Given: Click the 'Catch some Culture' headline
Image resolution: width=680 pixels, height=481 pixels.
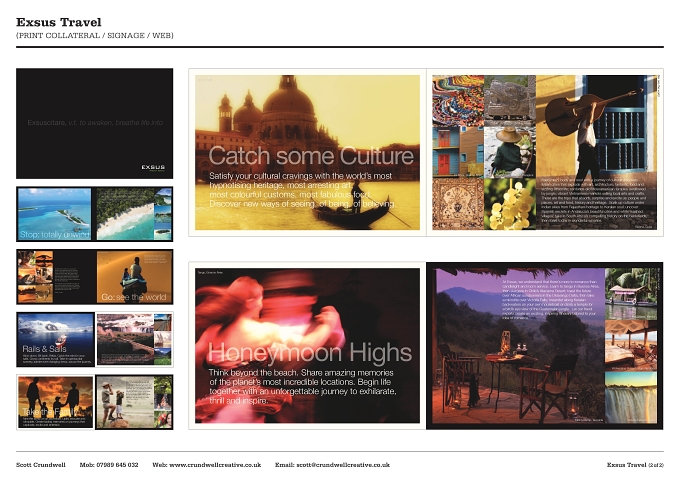Looking at the screenshot, I should click(x=311, y=156).
